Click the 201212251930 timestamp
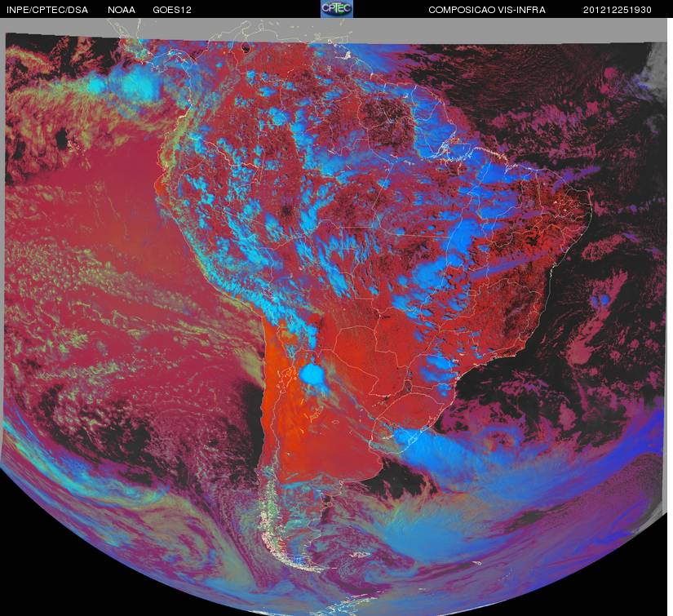673x616 pixels. [x=618, y=10]
